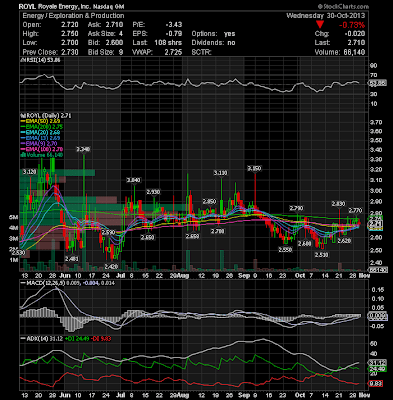Click the 3.340 peak price annotation
393x400 pixels.
point(83,149)
